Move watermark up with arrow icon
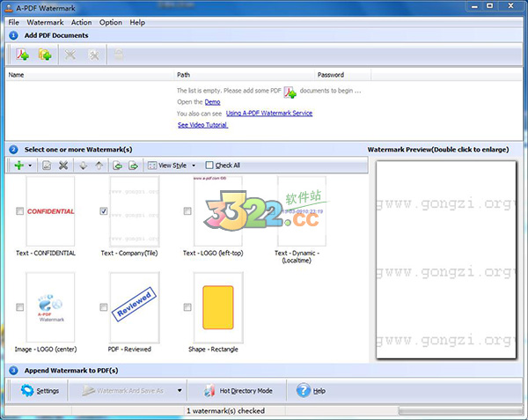The image size is (528, 420). click(99, 166)
